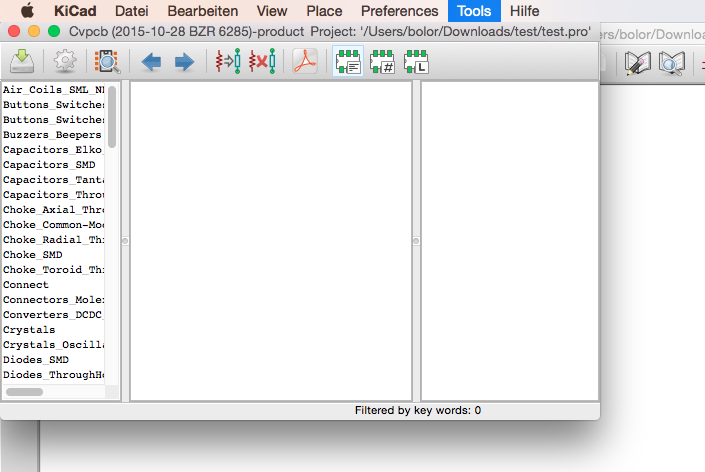Click the splitter handle before the footprint list

(x=416, y=241)
